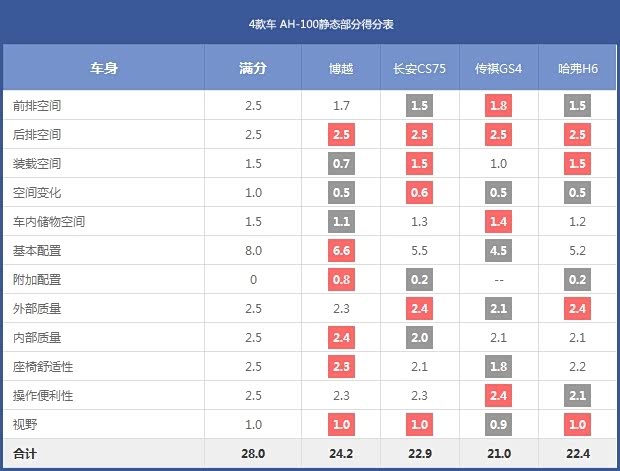Select the 哈弗H6 column header
Viewport: 620px width, 471px height.
click(577, 69)
